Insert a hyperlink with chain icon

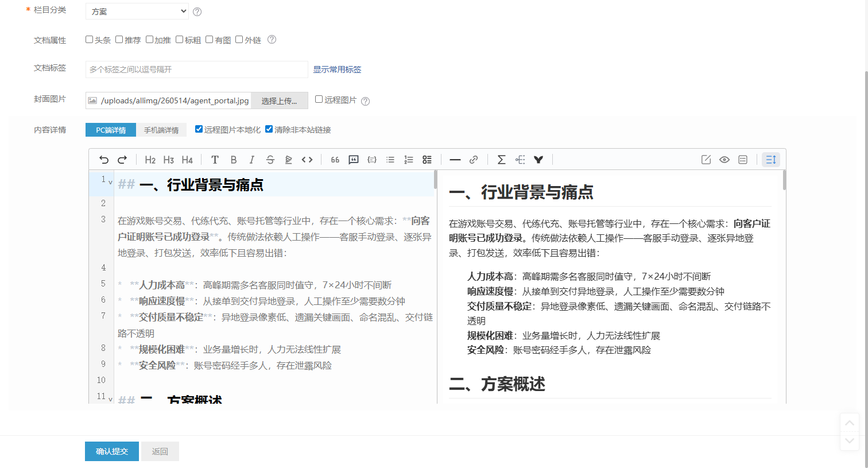(474, 160)
